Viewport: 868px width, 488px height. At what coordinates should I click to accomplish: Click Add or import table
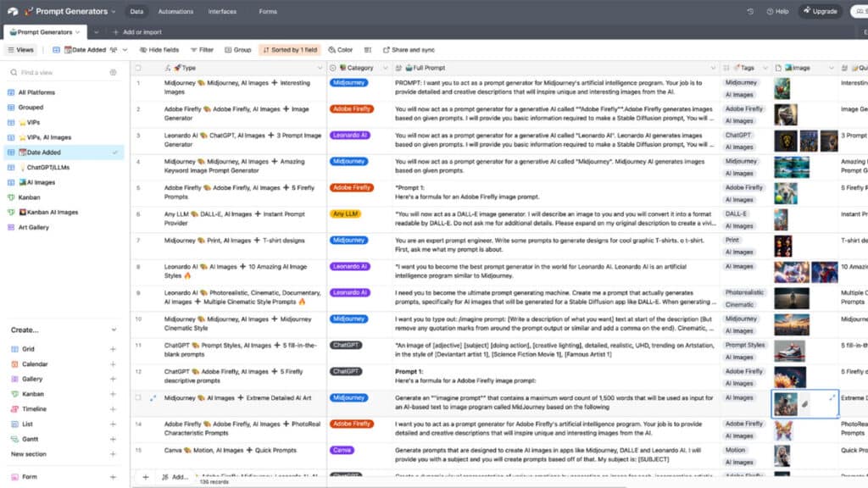pos(137,32)
